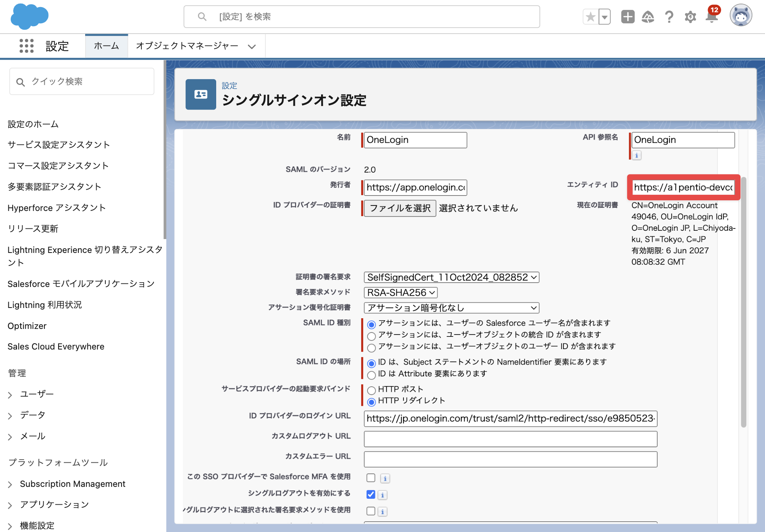Click the Trailhead guidance icon
Image resolution: width=765 pixels, height=532 pixels.
[648, 17]
